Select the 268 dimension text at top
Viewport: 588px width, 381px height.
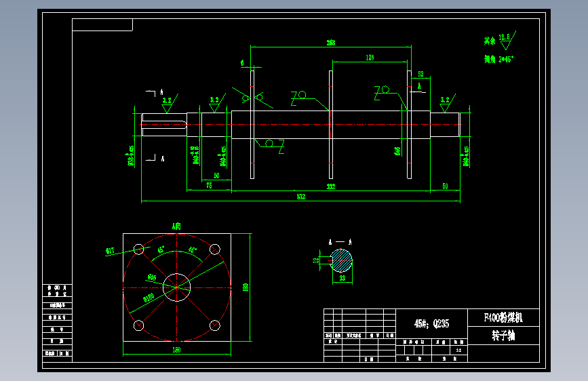pyautogui.click(x=331, y=43)
